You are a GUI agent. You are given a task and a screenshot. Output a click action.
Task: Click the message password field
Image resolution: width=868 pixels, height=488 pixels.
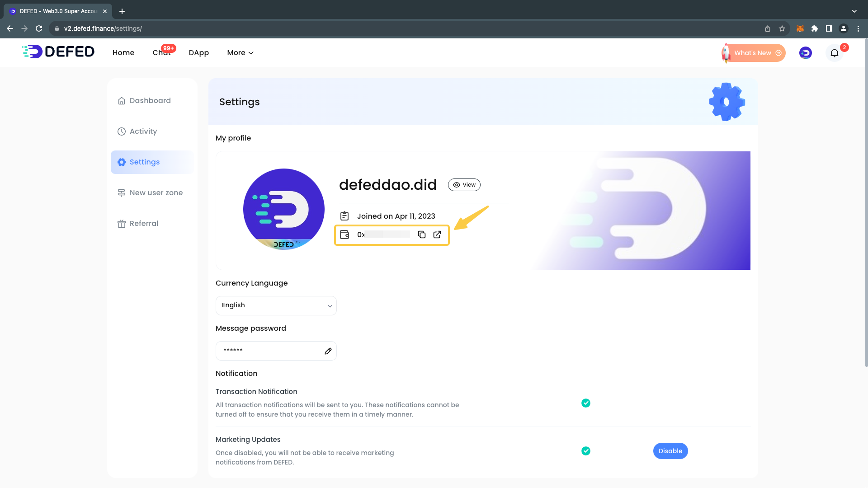[x=269, y=351]
